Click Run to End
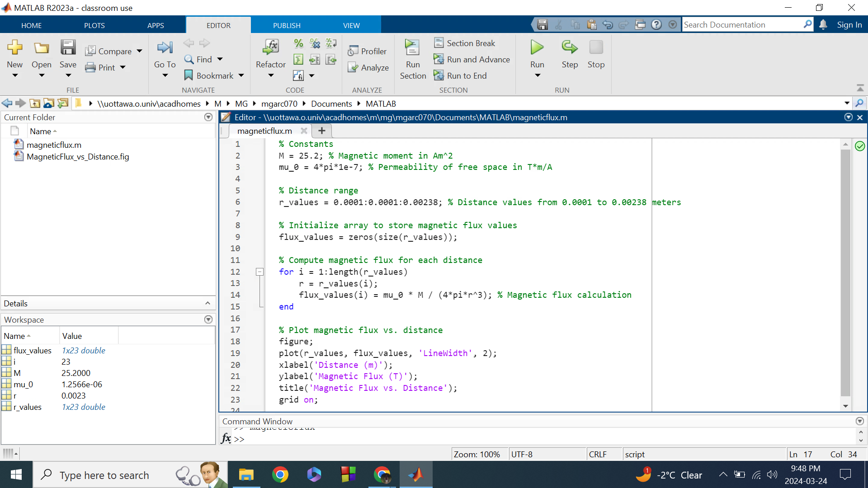The image size is (868, 488). (x=460, y=75)
